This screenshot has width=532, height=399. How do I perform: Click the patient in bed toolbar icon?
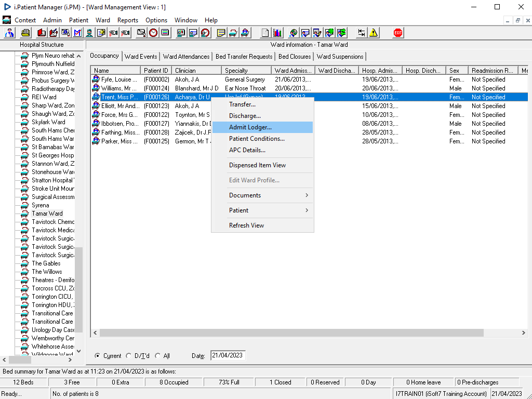coord(245,33)
